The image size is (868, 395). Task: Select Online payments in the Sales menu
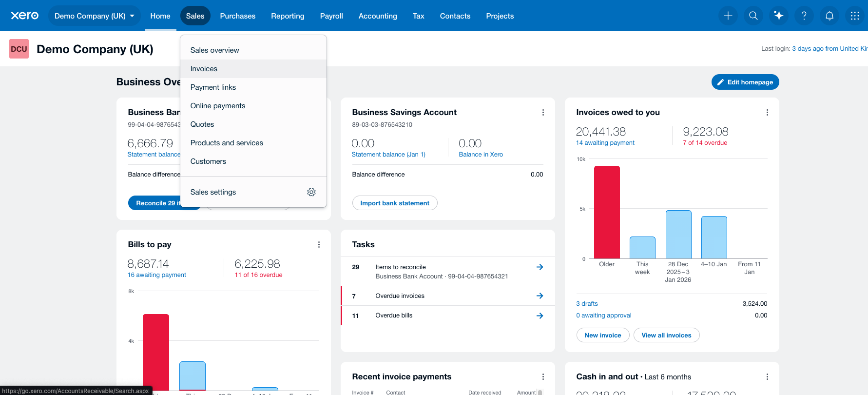pyautogui.click(x=253, y=106)
